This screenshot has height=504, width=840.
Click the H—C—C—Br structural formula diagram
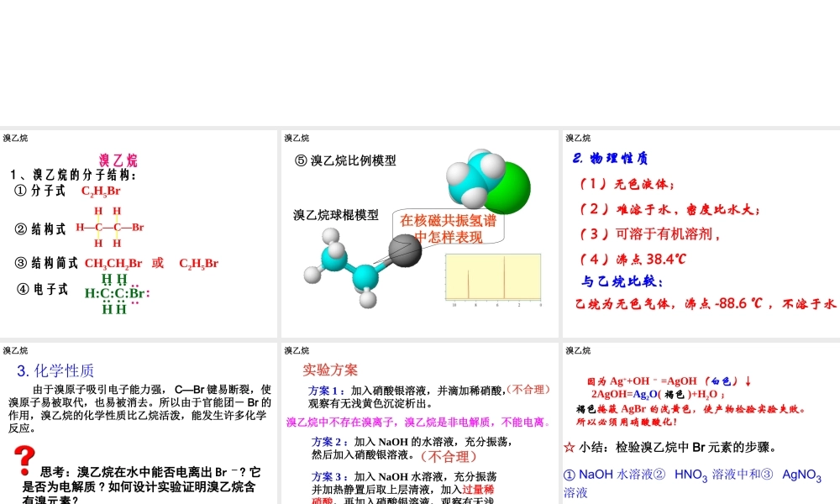[109, 227]
